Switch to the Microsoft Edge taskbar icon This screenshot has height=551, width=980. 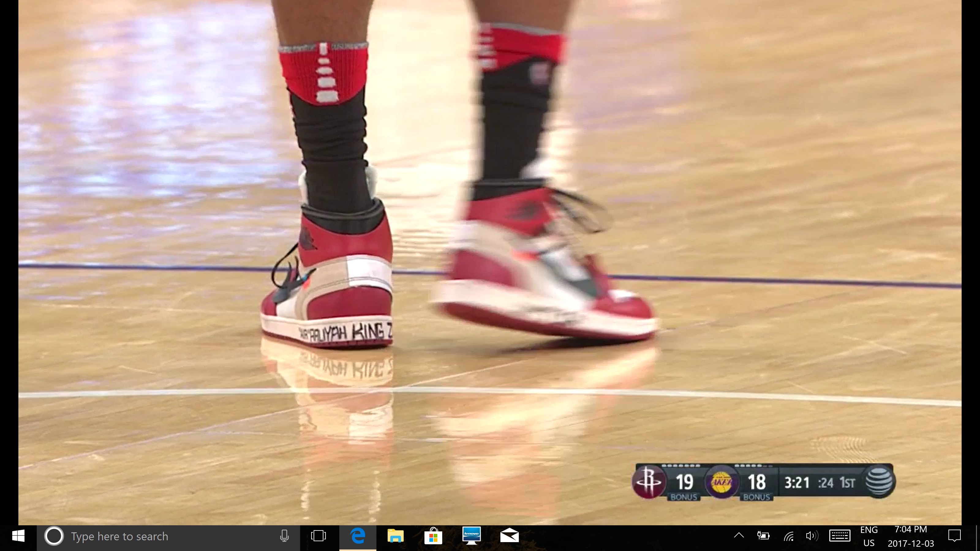[x=358, y=536]
